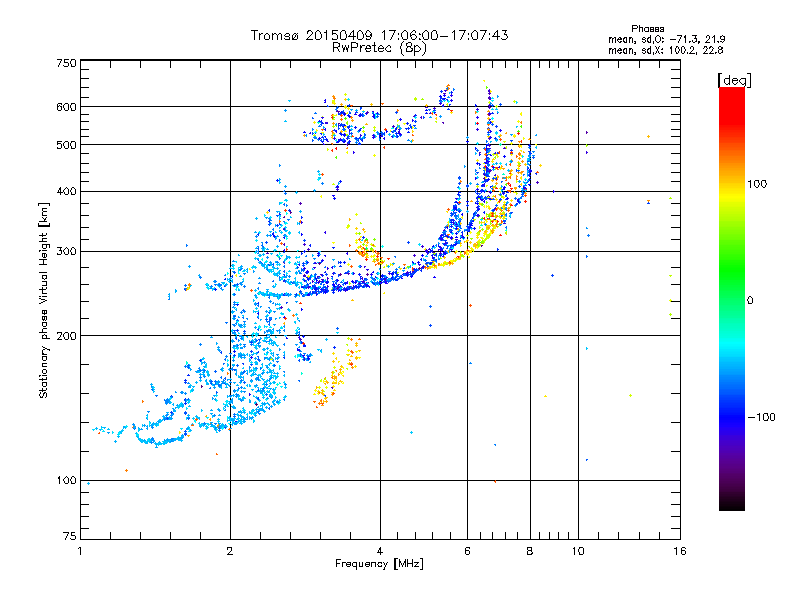Viewport: 800px width, 600px height.
Task: Click the y-axis tick label '75'
Action: tap(70, 536)
